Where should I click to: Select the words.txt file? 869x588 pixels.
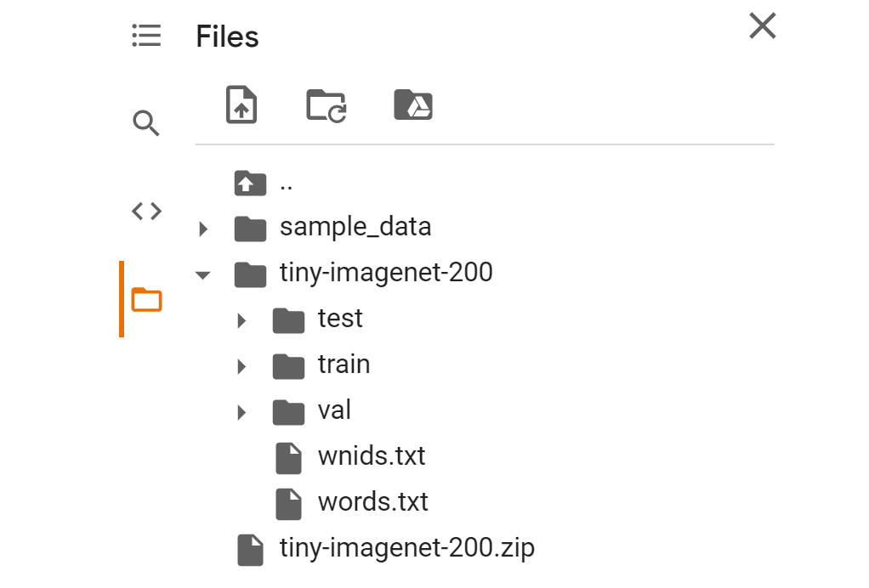coord(372,501)
